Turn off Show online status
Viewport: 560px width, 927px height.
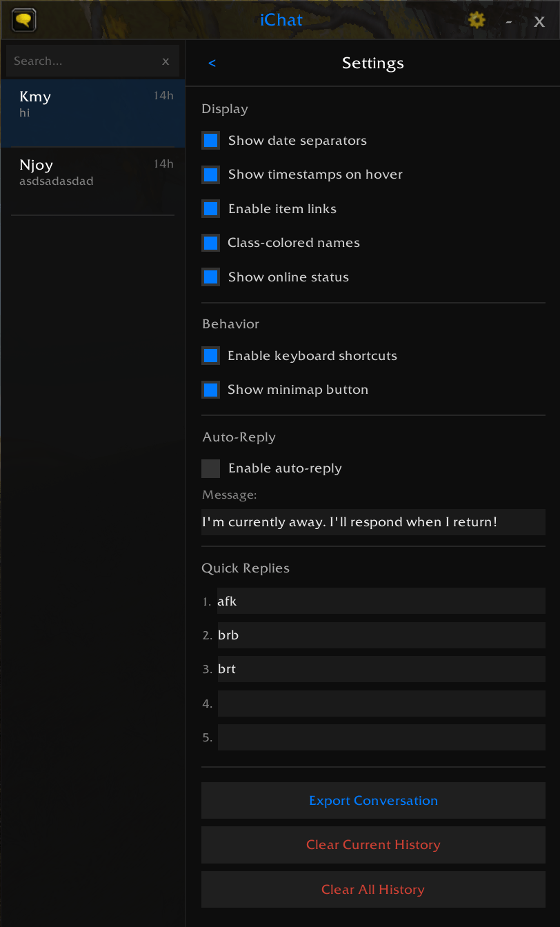coord(211,277)
